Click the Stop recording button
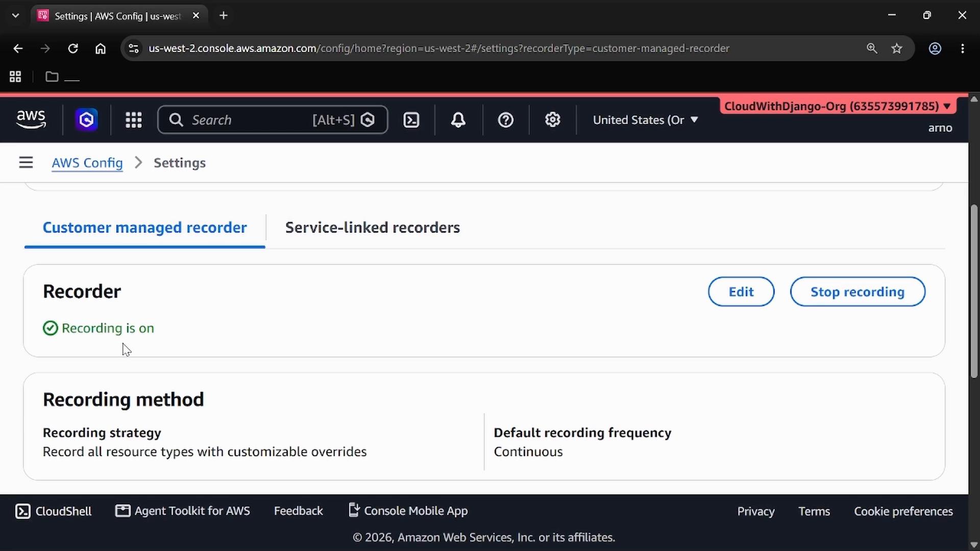 857,292
